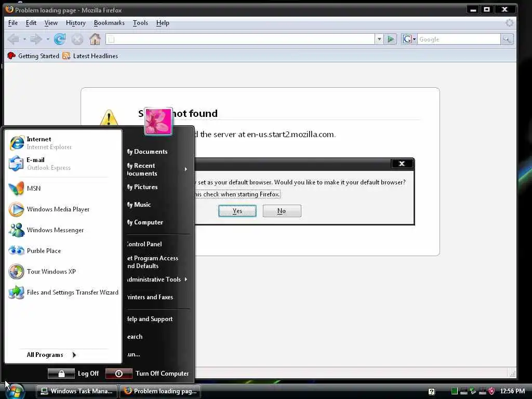This screenshot has height=399, width=532.
Task: Open Windows Media Player
Action: coord(63,209)
